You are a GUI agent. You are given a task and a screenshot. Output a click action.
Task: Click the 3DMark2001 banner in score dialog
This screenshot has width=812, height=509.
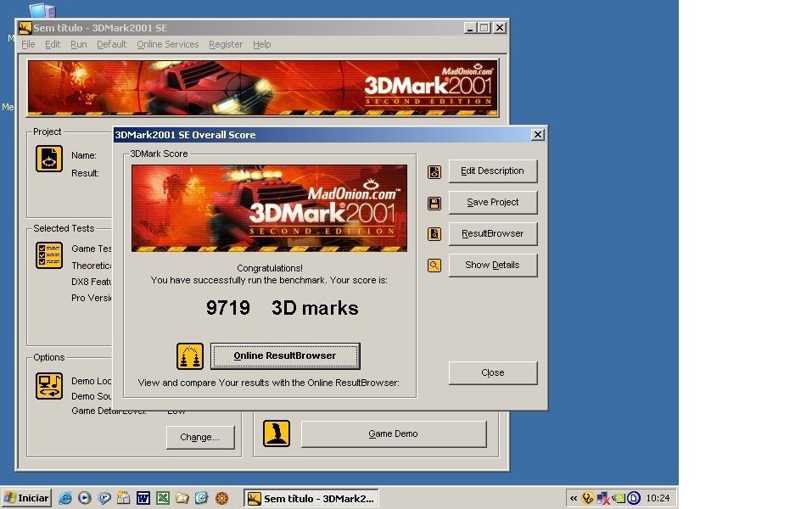(269, 208)
